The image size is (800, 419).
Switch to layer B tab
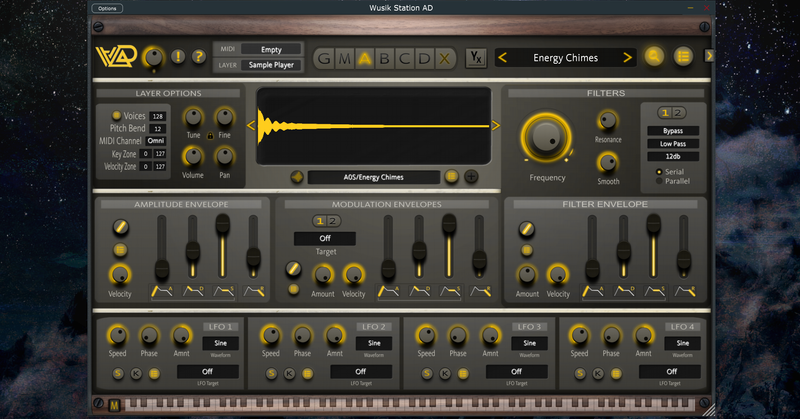coord(384,59)
